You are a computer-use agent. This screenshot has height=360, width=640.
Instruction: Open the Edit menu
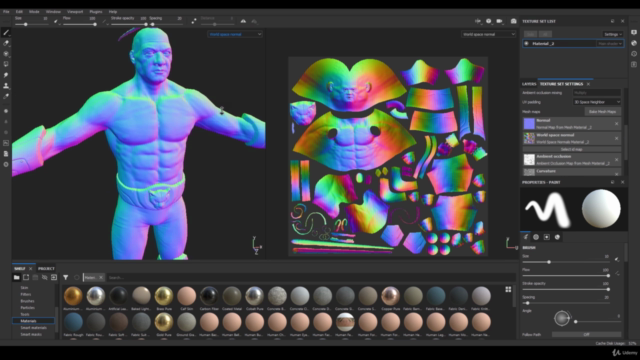click(19, 12)
